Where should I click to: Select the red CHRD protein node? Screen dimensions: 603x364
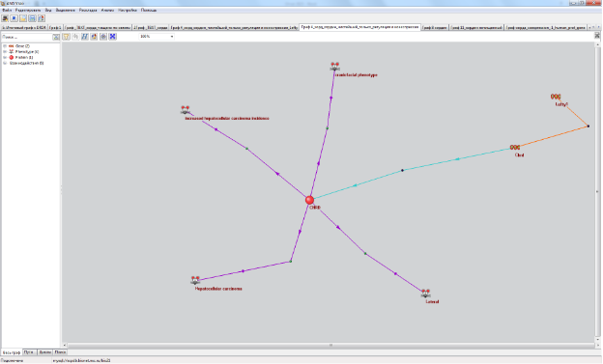tap(309, 200)
